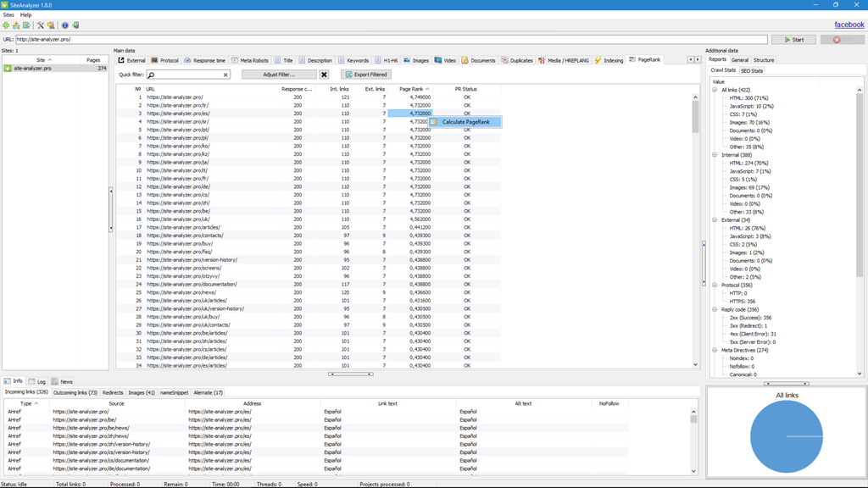
Task: Select the H1-H6 tab
Action: [387, 60]
